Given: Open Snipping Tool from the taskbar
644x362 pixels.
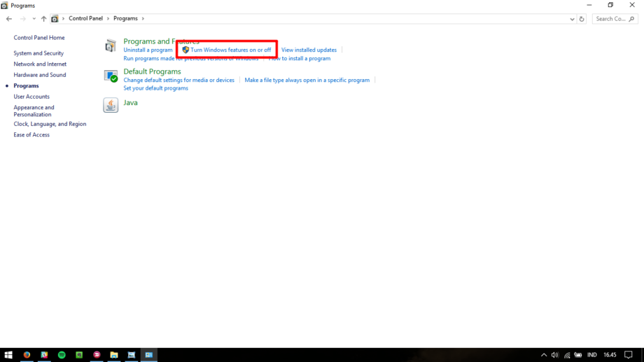Looking at the screenshot, I should pyautogui.click(x=132, y=355).
